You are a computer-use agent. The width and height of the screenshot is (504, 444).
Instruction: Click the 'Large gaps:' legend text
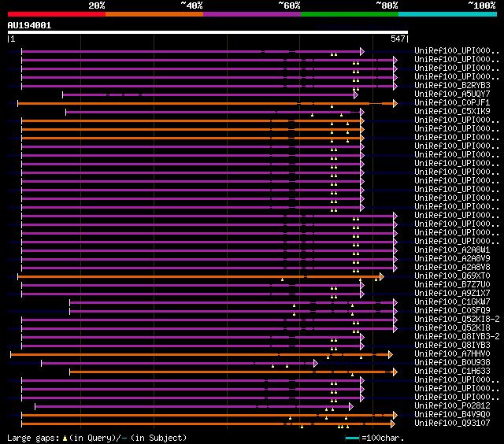point(33,438)
